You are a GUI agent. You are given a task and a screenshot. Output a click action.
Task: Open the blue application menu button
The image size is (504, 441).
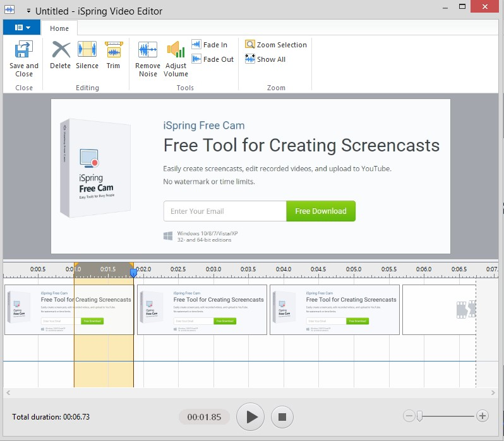22,28
